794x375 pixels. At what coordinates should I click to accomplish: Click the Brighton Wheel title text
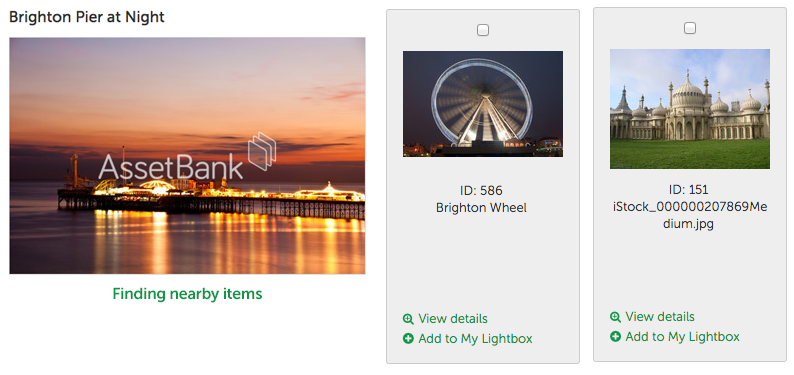[x=481, y=208]
